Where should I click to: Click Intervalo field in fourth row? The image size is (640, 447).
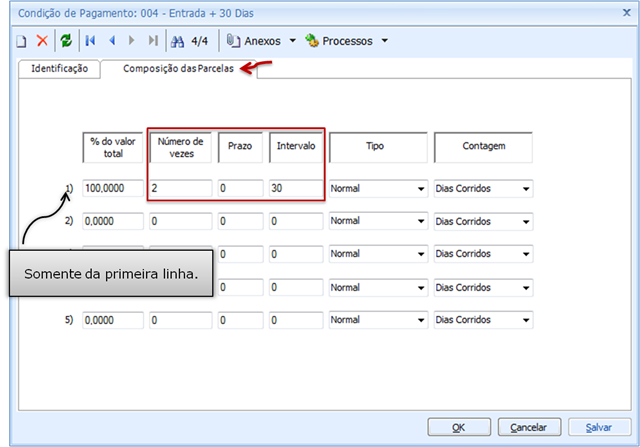click(296, 287)
